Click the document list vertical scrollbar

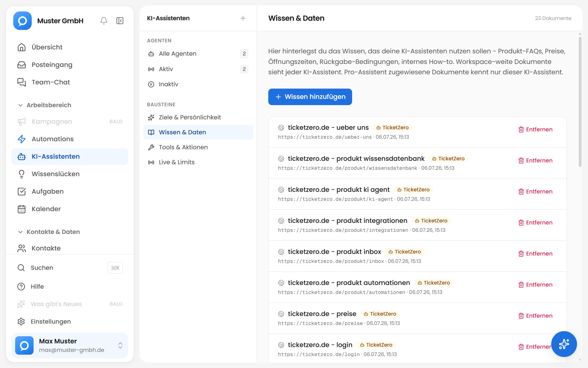click(x=580, y=102)
